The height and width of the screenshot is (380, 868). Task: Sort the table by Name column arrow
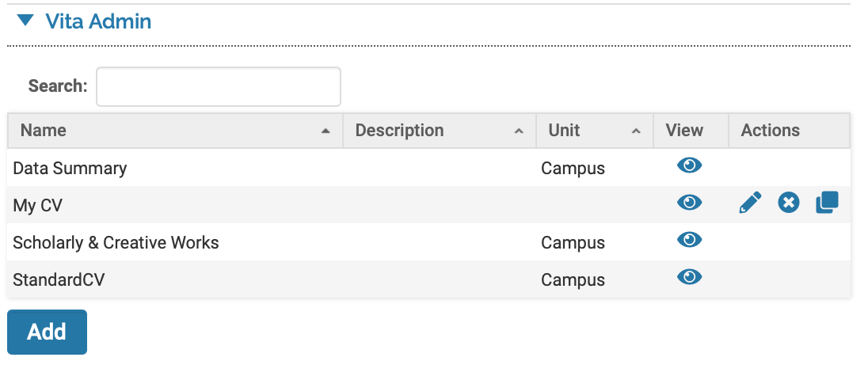tap(325, 131)
